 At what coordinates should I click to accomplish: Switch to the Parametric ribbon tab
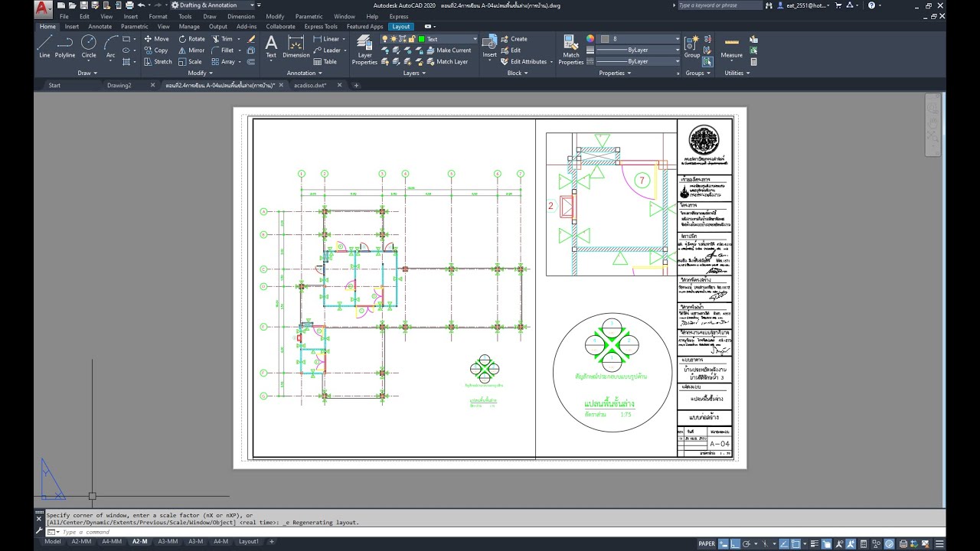pyautogui.click(x=135, y=26)
